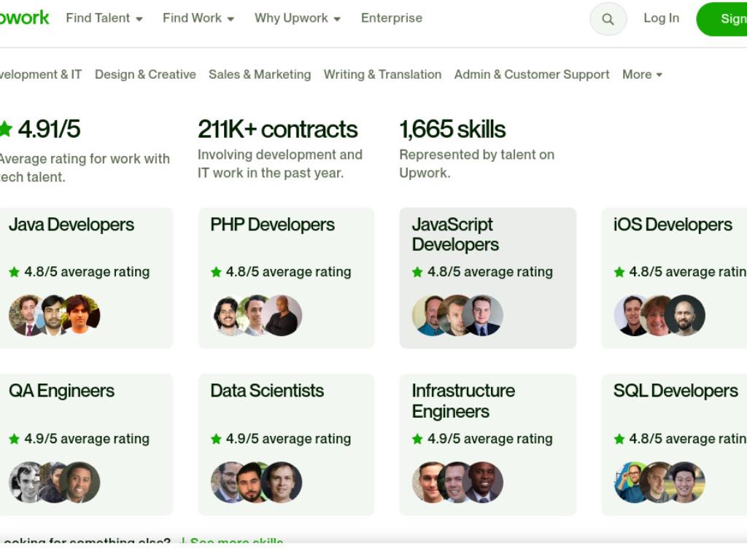747x560 pixels.
Task: Click QA Engineers profile photos
Action: click(x=54, y=483)
